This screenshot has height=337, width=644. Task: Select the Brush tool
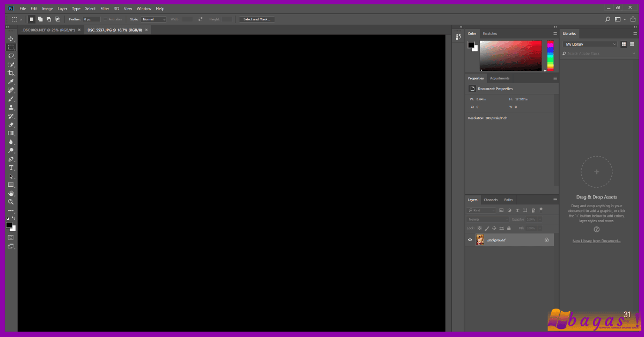[x=11, y=99]
